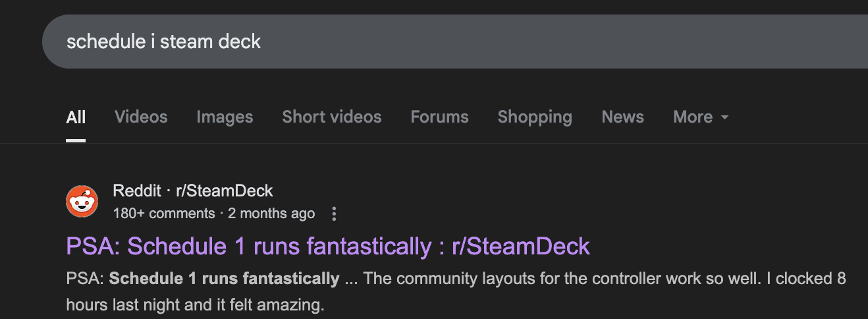868x319 pixels.
Task: Switch to the Images tab
Action: click(x=225, y=117)
